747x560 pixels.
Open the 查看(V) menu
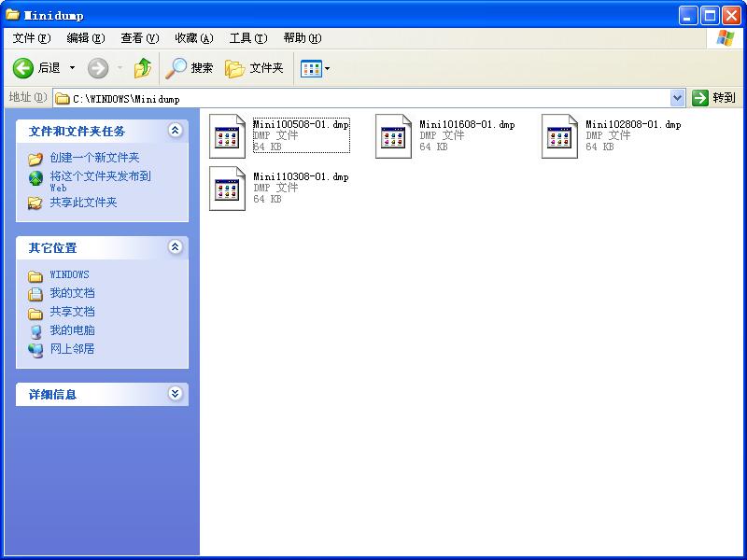[139, 38]
